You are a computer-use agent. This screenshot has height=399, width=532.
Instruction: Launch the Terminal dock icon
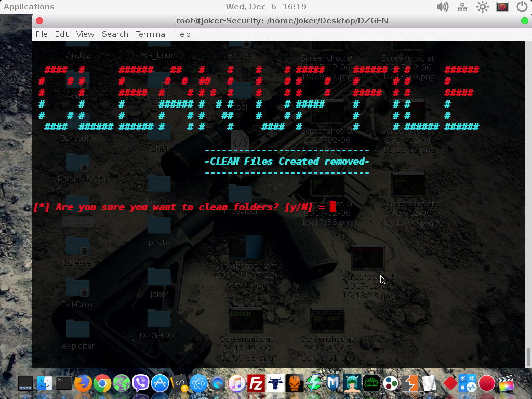point(64,383)
